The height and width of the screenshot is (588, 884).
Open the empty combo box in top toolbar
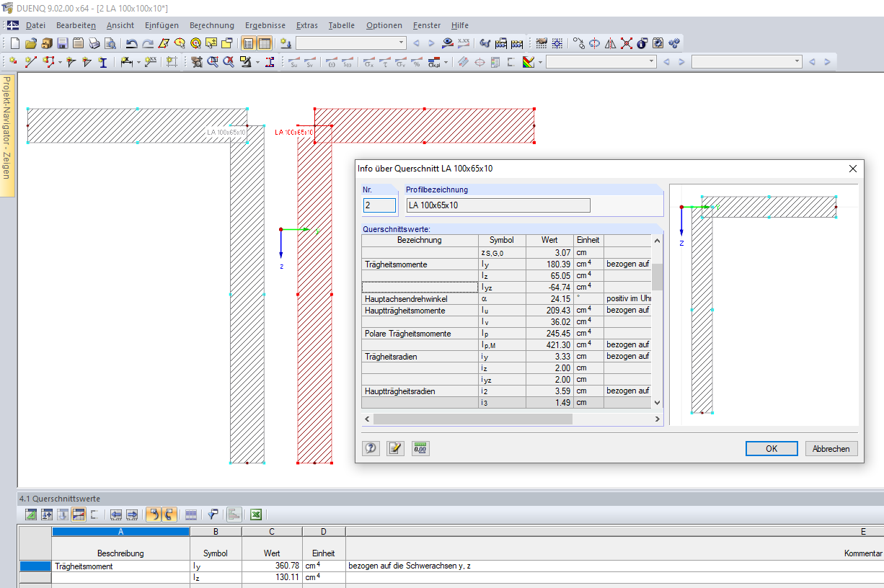(351, 43)
